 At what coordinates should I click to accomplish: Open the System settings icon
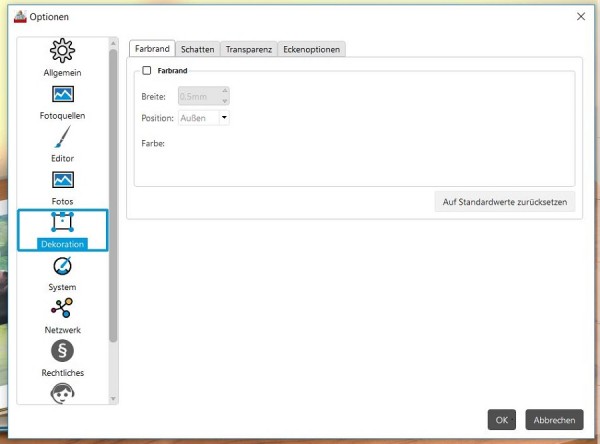tap(62, 266)
